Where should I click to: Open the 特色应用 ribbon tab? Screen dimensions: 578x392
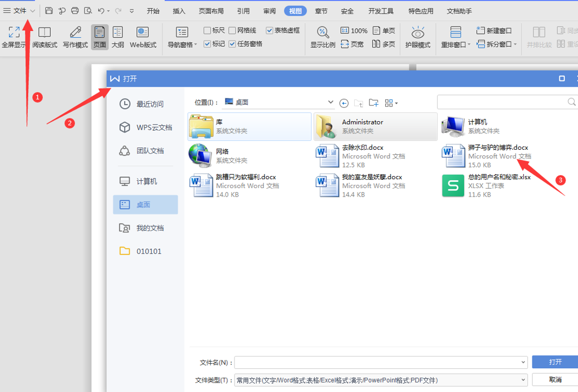[x=421, y=11]
